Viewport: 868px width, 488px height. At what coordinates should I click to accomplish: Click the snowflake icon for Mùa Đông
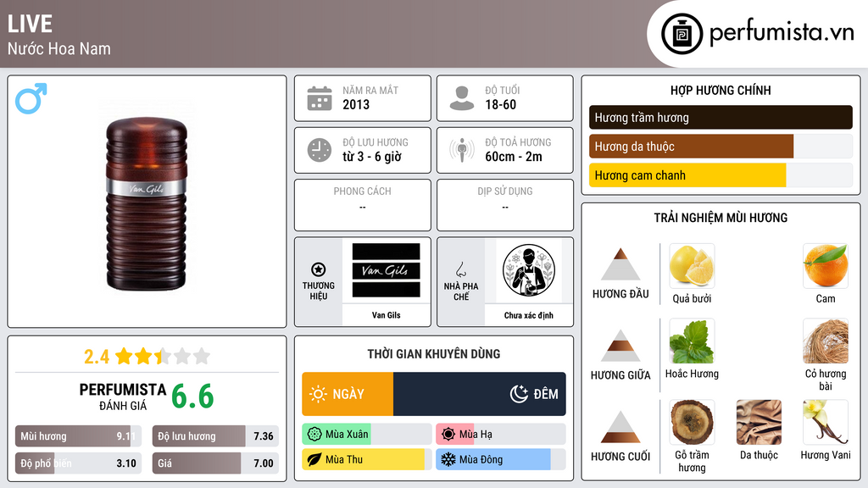(x=448, y=460)
